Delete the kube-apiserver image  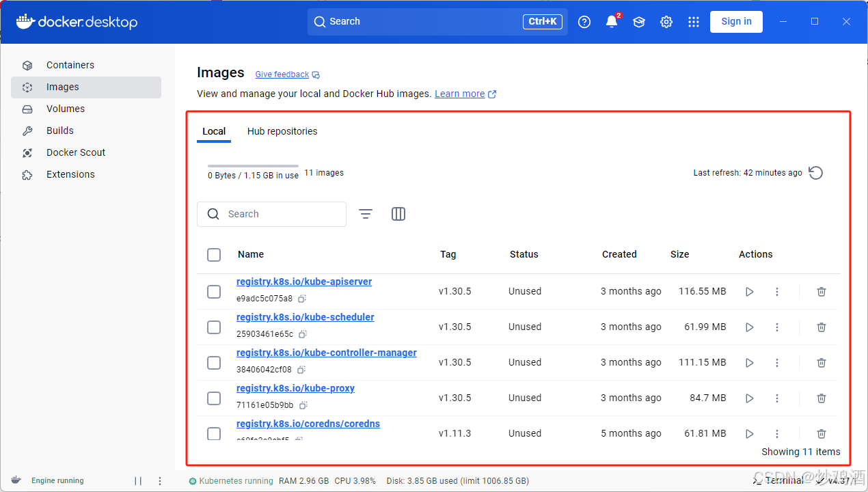822,292
